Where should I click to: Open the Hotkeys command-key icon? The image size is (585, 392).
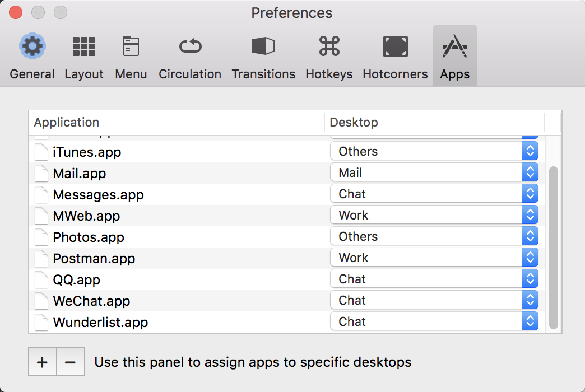[x=329, y=46]
